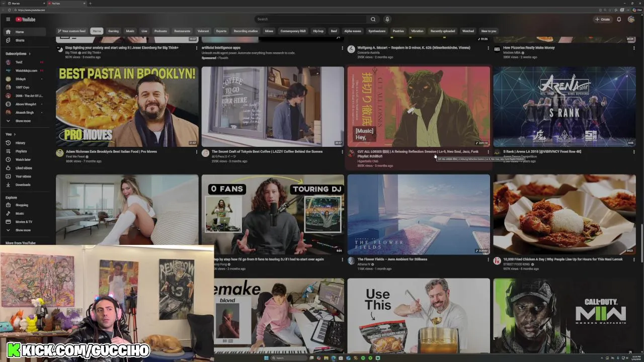This screenshot has height=362, width=644.
Task: Click the search magnifier button
Action: click(373, 19)
